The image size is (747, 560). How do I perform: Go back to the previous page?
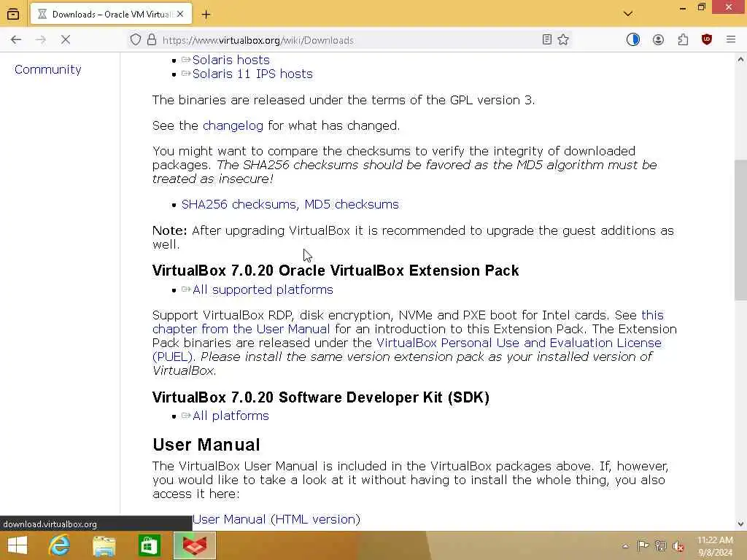click(16, 39)
